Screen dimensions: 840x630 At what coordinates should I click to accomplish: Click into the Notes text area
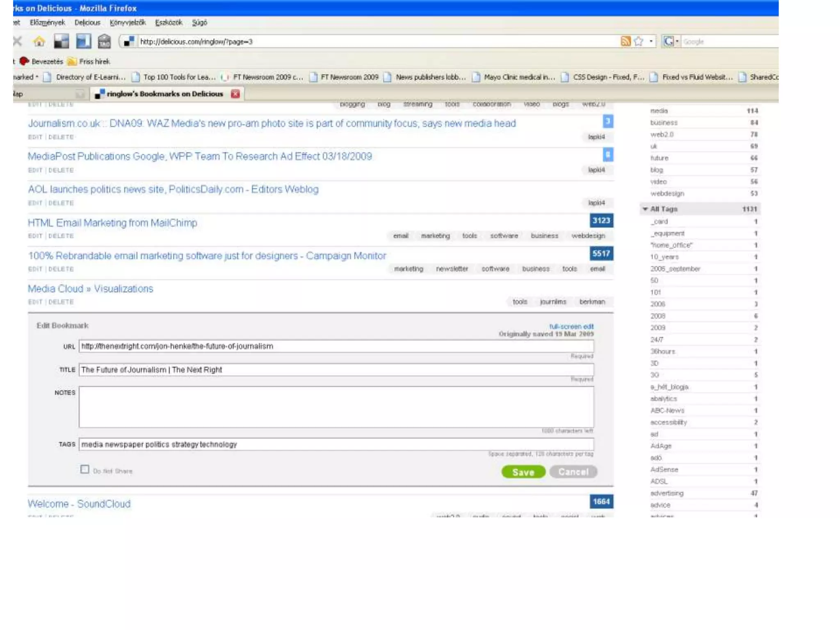point(336,407)
